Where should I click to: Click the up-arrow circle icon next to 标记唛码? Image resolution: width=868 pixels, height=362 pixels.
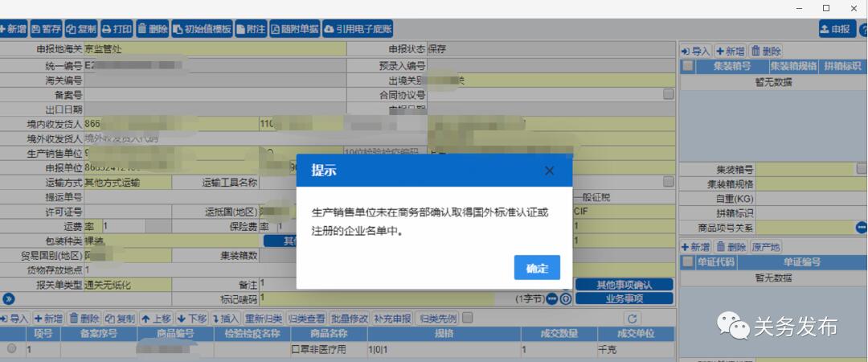[565, 299]
